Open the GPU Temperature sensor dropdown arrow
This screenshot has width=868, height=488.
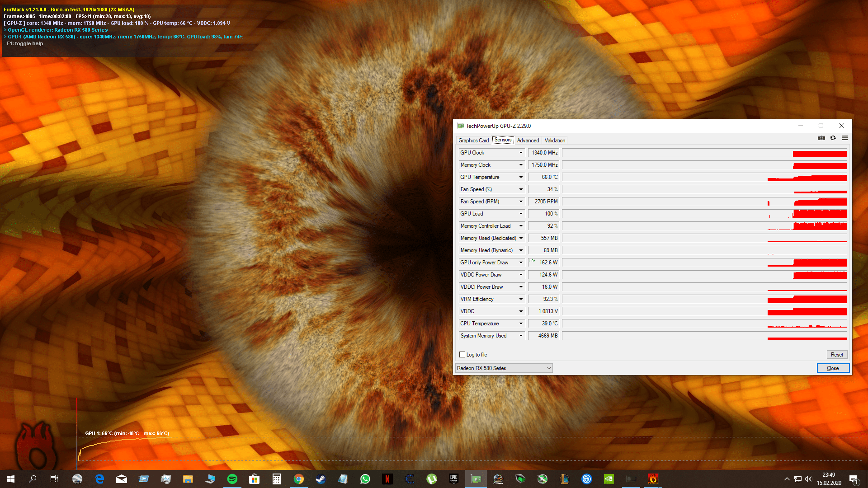click(x=521, y=177)
